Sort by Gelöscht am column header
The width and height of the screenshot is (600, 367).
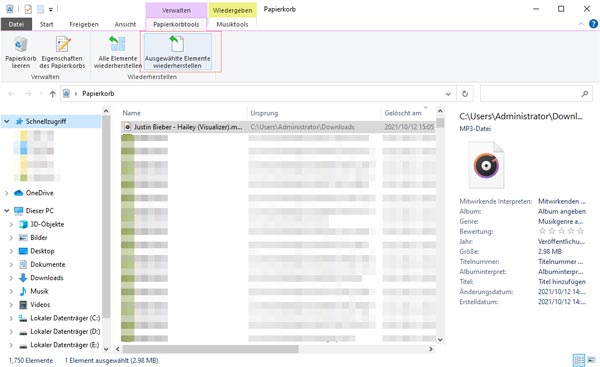(408, 113)
